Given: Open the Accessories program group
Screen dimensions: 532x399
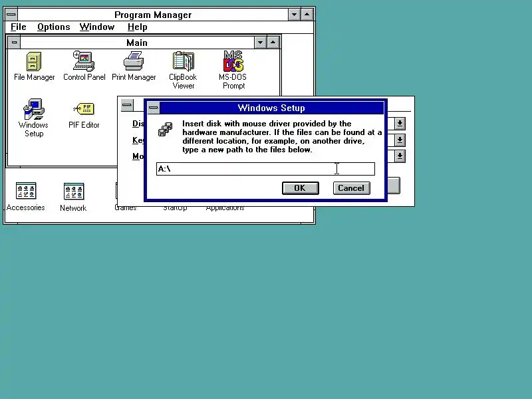Looking at the screenshot, I should tap(26, 191).
